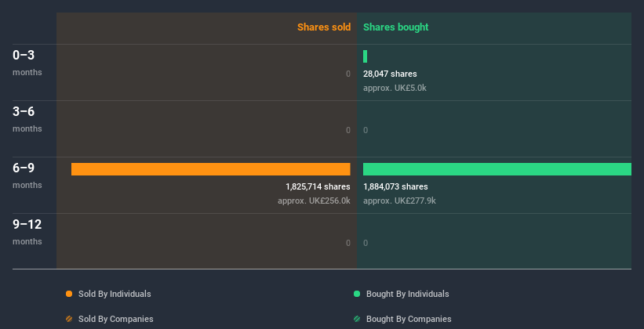
Task: Click the zero bought value in 9–12 months row
Action: [366, 243]
